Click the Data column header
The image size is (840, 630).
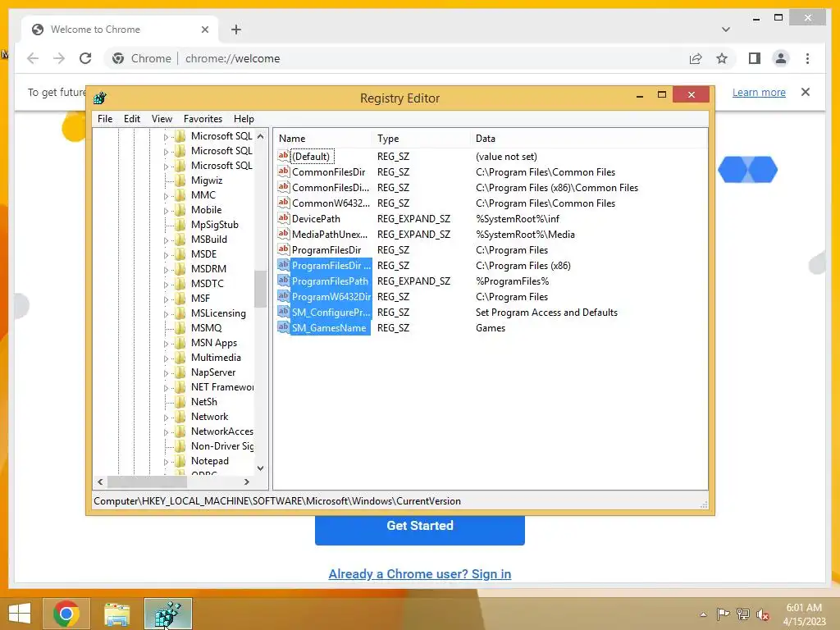pos(589,138)
